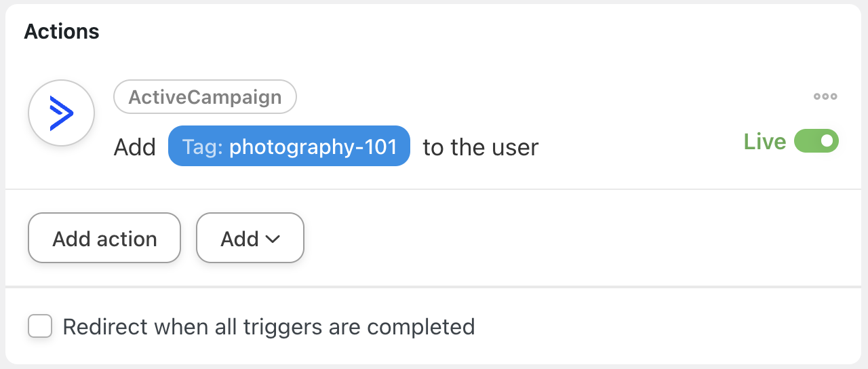Check Redirect when all triggers are completed

tap(40, 326)
